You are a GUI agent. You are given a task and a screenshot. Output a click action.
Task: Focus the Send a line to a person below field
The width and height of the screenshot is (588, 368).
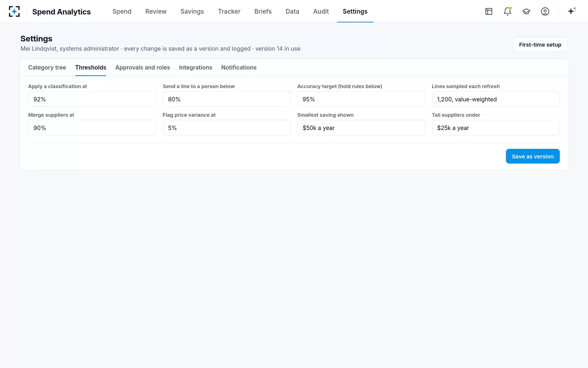coord(227,99)
